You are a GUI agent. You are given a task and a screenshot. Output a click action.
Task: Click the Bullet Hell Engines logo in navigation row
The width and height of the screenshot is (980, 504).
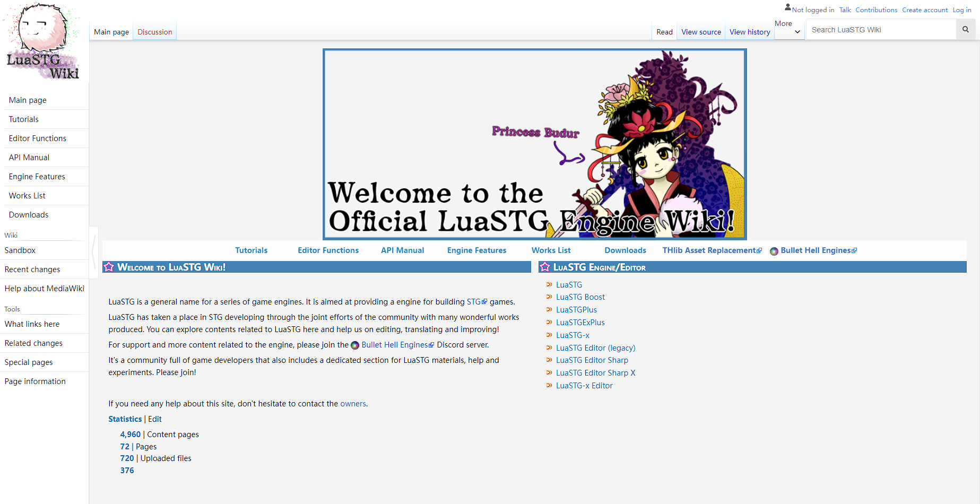point(774,251)
